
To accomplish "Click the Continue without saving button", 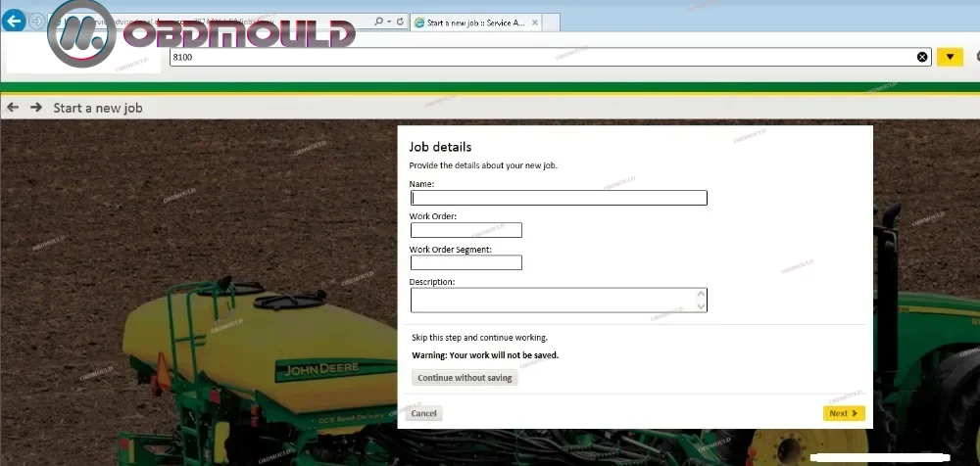I will coord(465,377).
